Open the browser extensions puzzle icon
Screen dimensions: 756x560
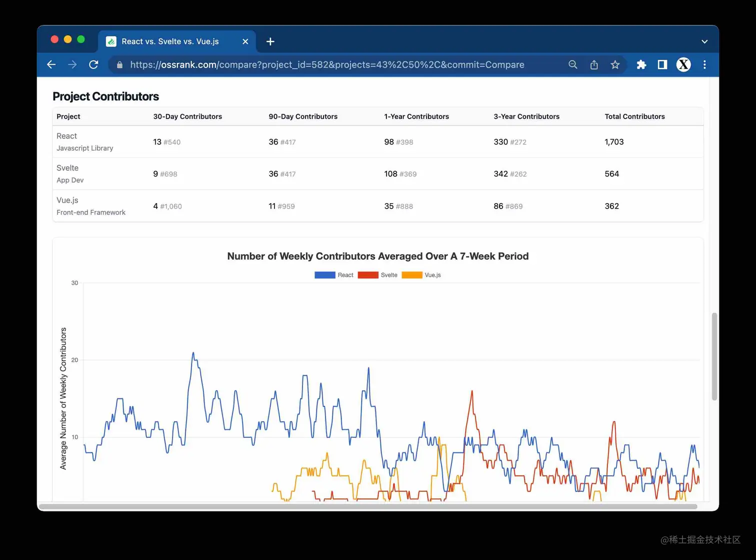641,65
